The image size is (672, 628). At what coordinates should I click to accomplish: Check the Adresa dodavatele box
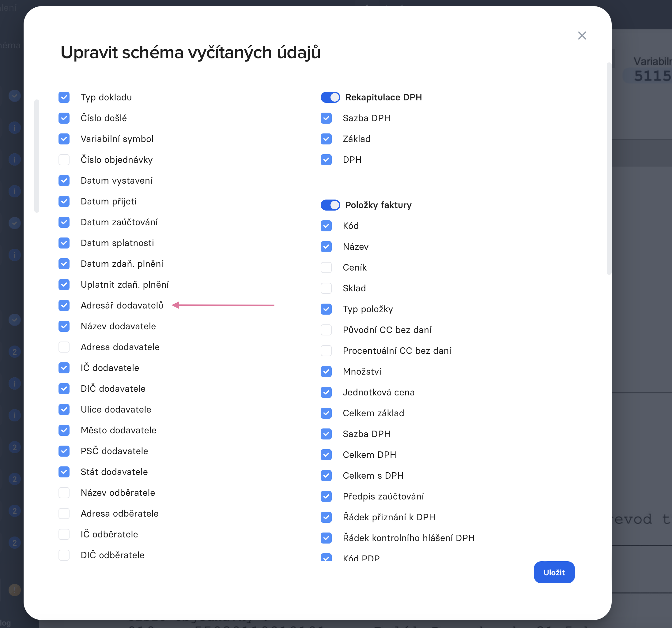pyautogui.click(x=64, y=347)
